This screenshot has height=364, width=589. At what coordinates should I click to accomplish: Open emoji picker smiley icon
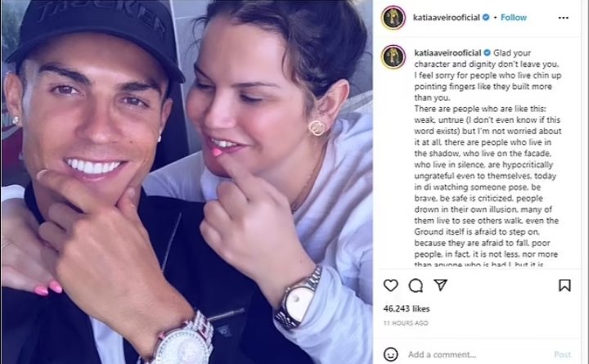coord(391,354)
